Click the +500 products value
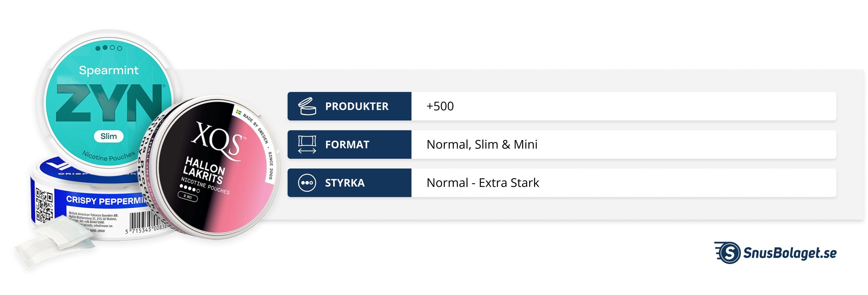The width and height of the screenshot is (868, 295). 440,106
